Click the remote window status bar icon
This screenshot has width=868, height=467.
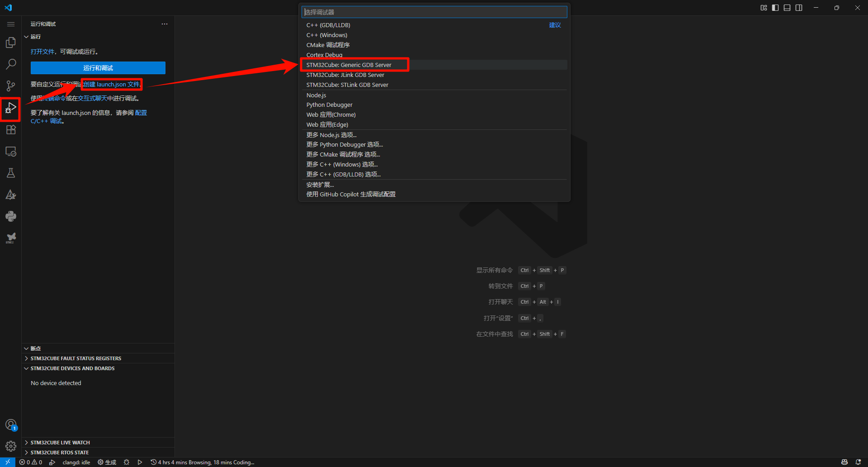[x=8, y=462]
